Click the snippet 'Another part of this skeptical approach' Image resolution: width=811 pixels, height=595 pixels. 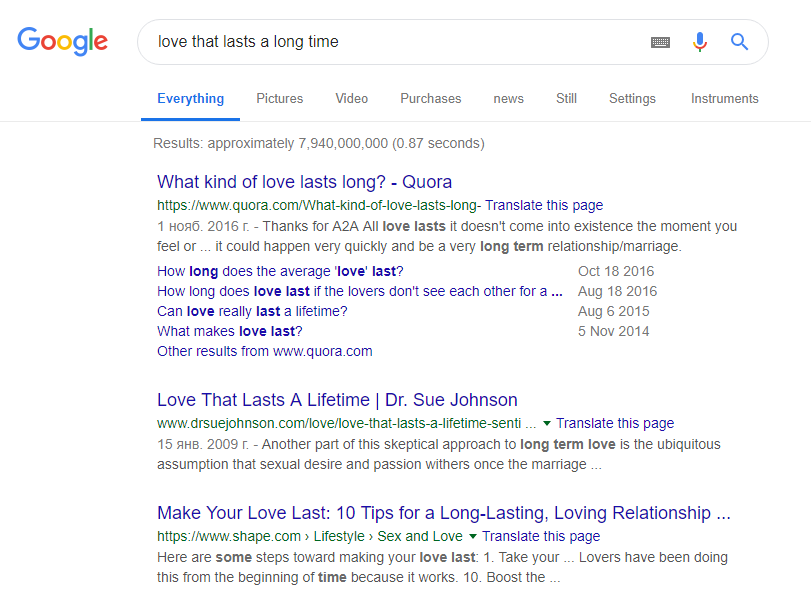coord(439,454)
